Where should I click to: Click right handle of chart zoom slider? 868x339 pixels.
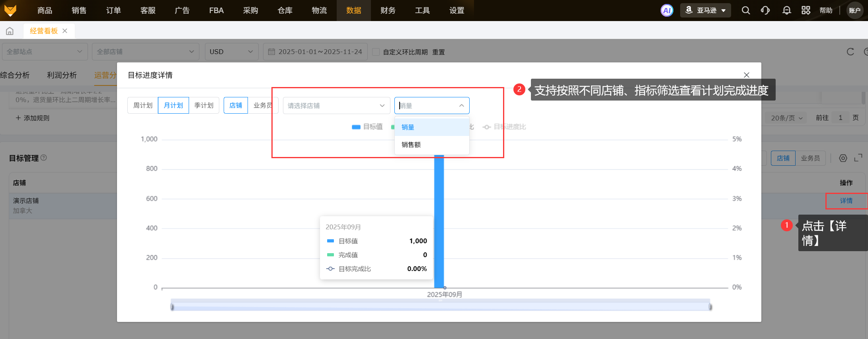click(710, 307)
